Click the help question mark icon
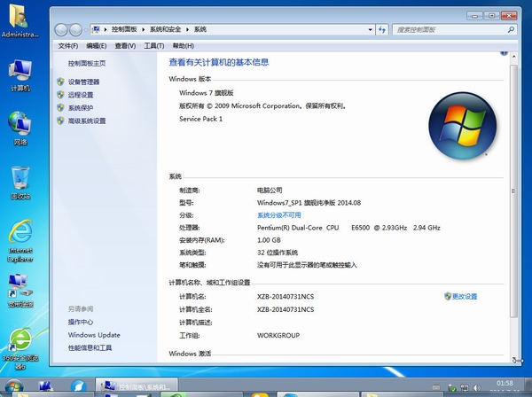 [x=504, y=52]
